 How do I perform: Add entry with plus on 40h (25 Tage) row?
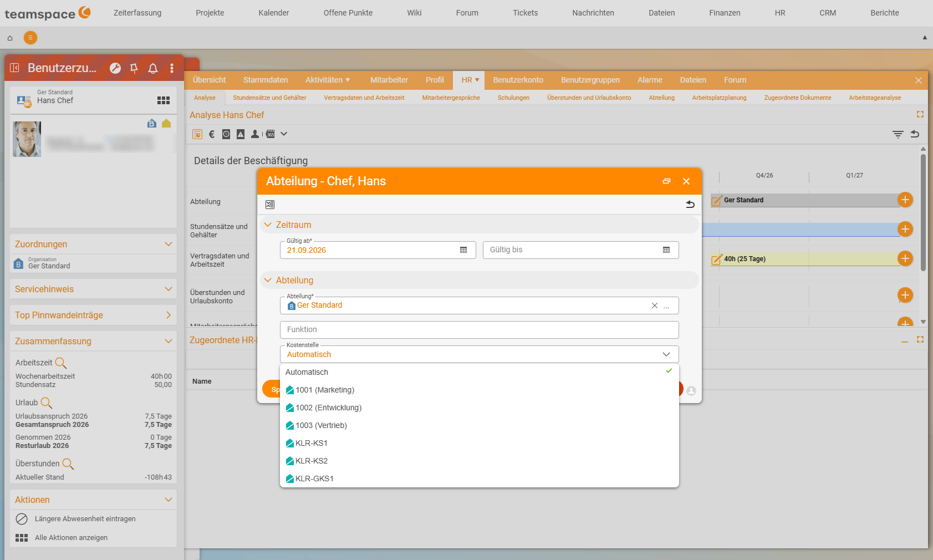905,258
